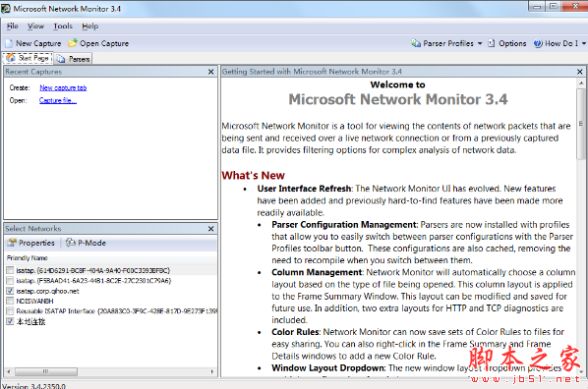Click the Version 3.4.2350.0 status text
The image size is (588, 389).
(33, 386)
